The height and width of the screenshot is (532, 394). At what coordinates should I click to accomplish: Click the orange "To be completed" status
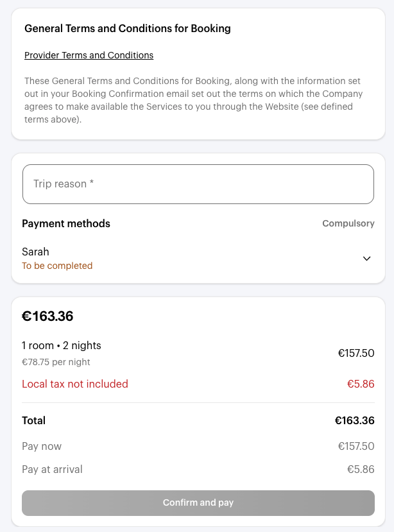[x=57, y=266]
